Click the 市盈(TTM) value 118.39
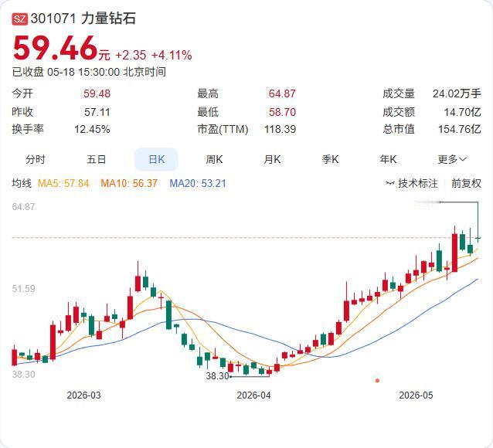493x448 pixels. [280, 129]
